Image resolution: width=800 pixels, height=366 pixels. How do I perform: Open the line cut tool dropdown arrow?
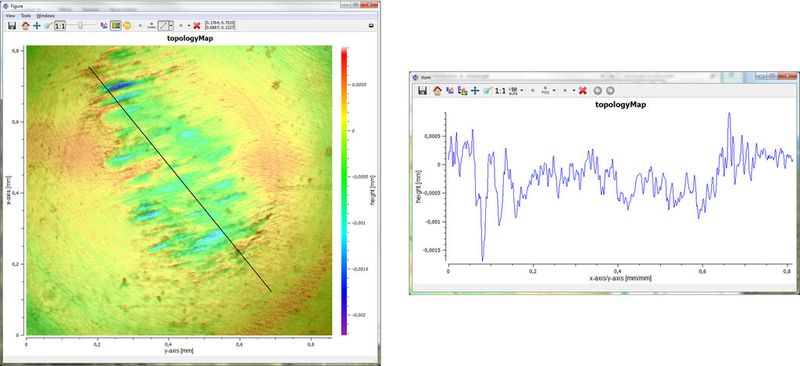(x=171, y=26)
